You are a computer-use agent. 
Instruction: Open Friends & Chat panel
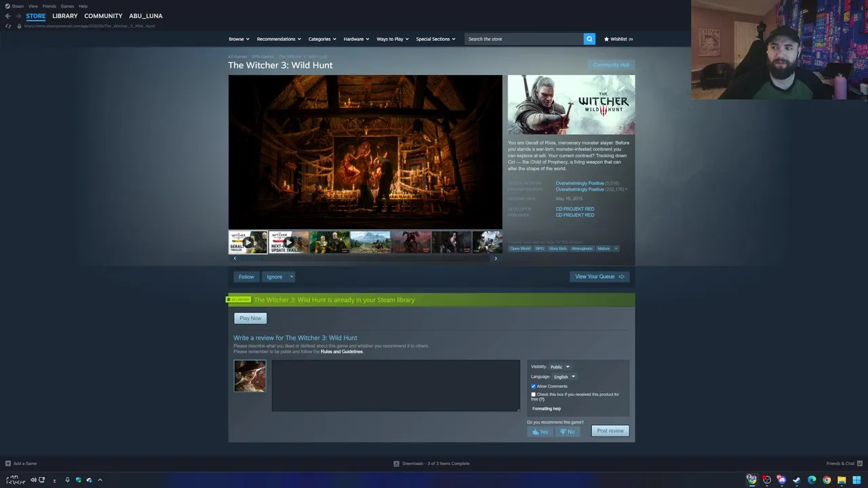click(844, 464)
